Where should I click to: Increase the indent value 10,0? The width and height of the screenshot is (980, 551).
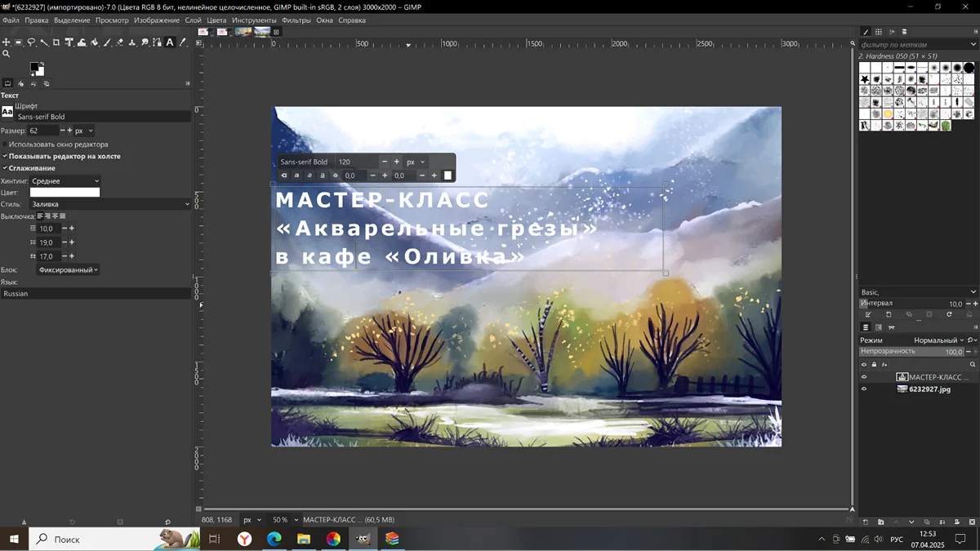click(x=72, y=229)
